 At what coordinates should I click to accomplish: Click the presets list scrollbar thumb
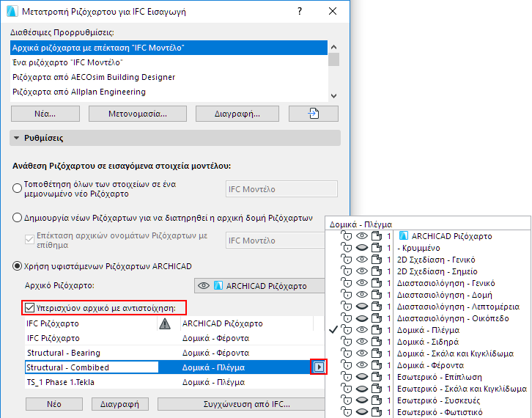pyautogui.click(x=334, y=59)
